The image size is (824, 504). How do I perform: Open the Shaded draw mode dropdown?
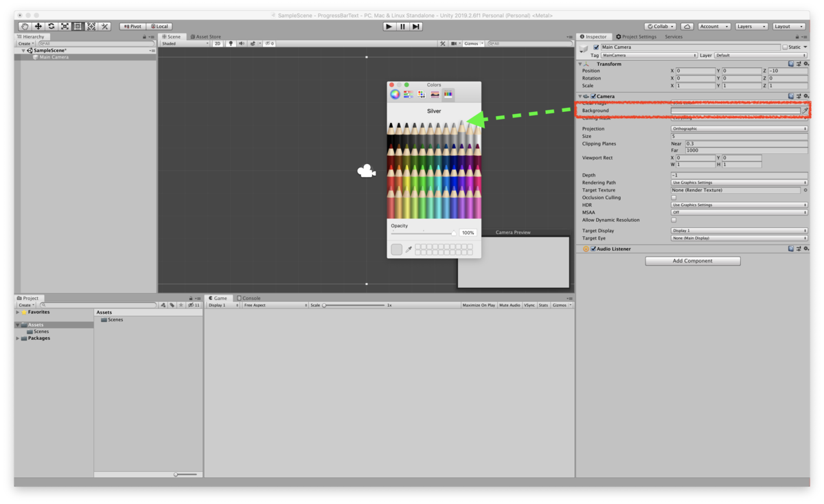185,43
